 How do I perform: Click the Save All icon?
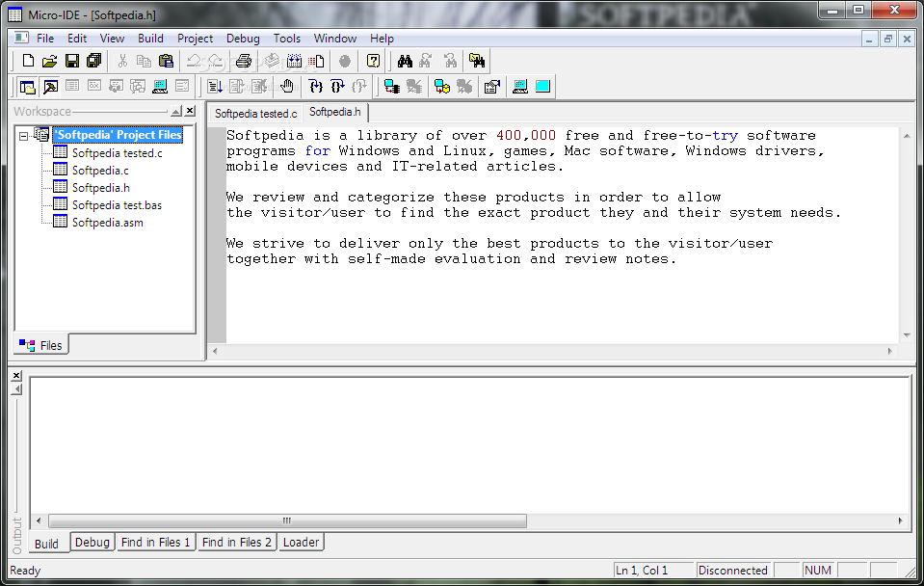93,61
